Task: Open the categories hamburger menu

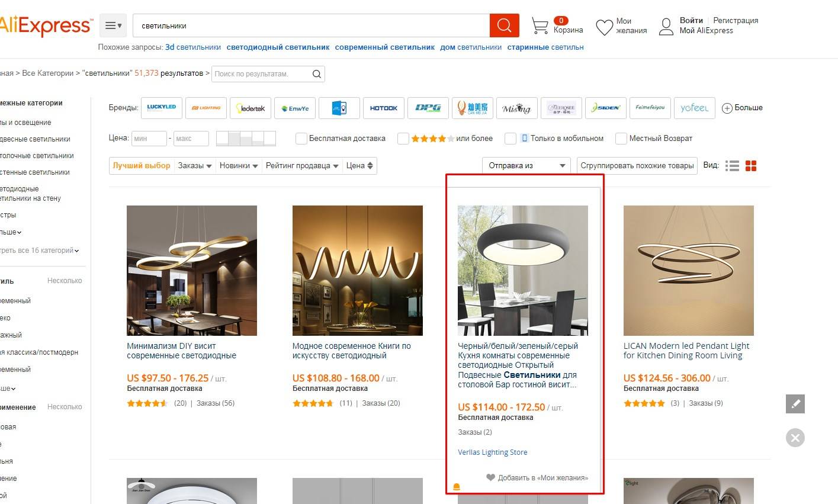Action: 113,25
